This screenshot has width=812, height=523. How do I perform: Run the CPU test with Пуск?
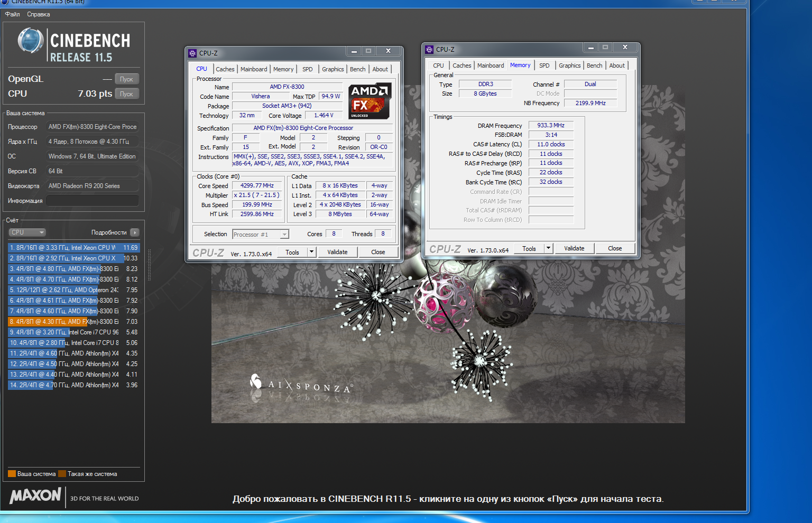tap(126, 94)
